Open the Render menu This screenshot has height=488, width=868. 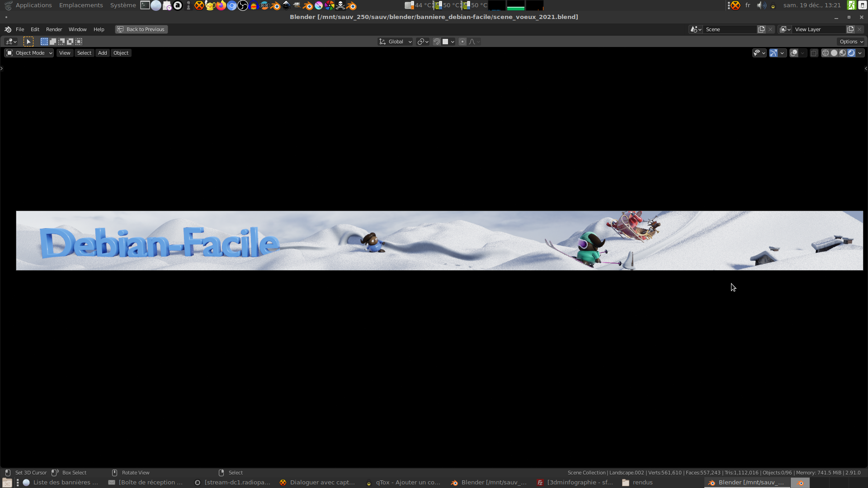54,29
